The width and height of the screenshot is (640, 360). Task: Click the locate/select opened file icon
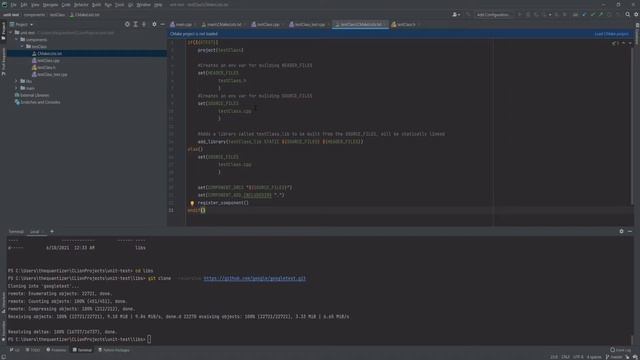tap(127, 24)
